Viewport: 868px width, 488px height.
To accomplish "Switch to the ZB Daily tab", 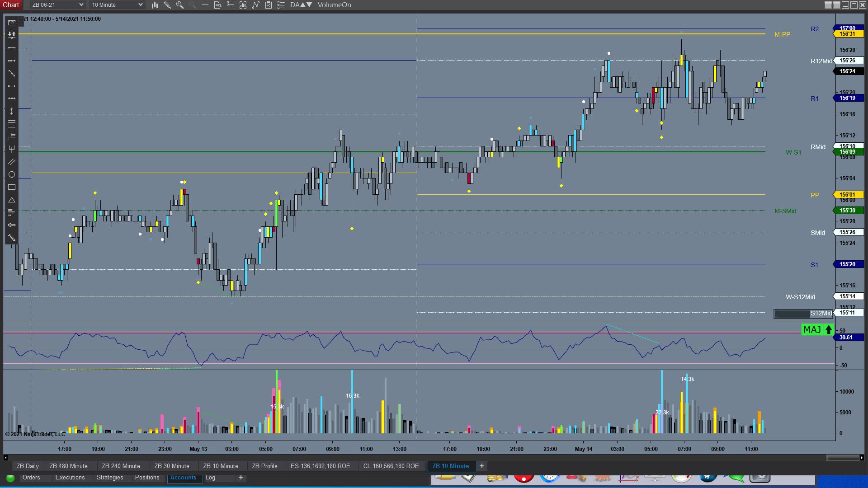I will point(28,466).
